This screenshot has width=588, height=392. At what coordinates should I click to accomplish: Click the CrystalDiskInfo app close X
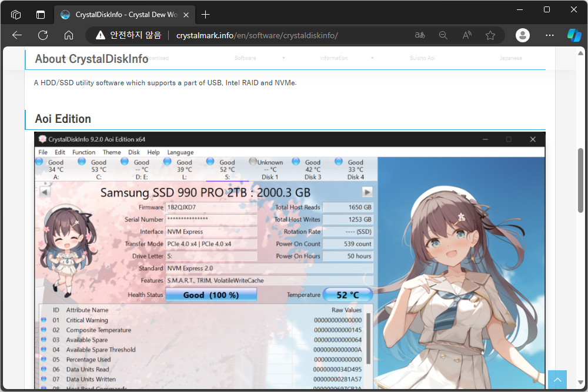coord(533,139)
